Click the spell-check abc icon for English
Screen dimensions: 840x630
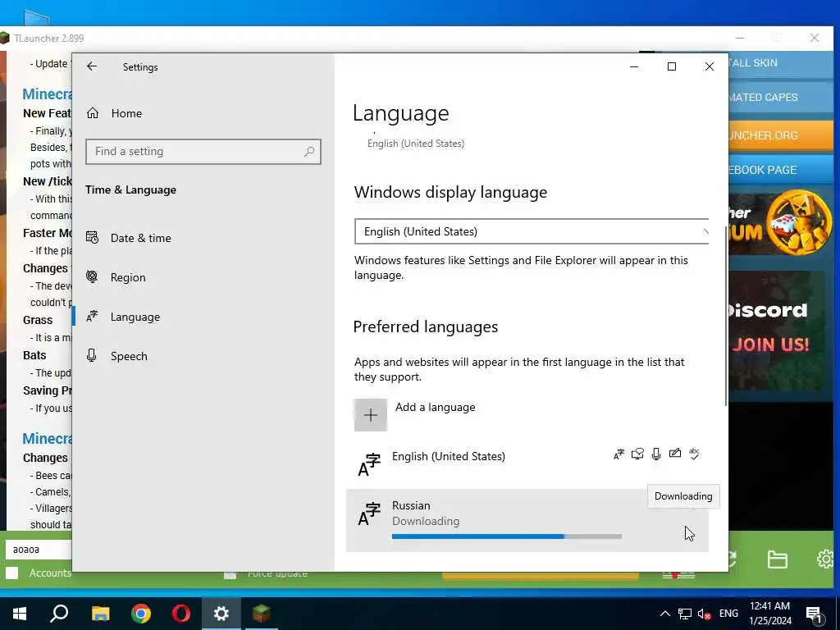point(694,454)
